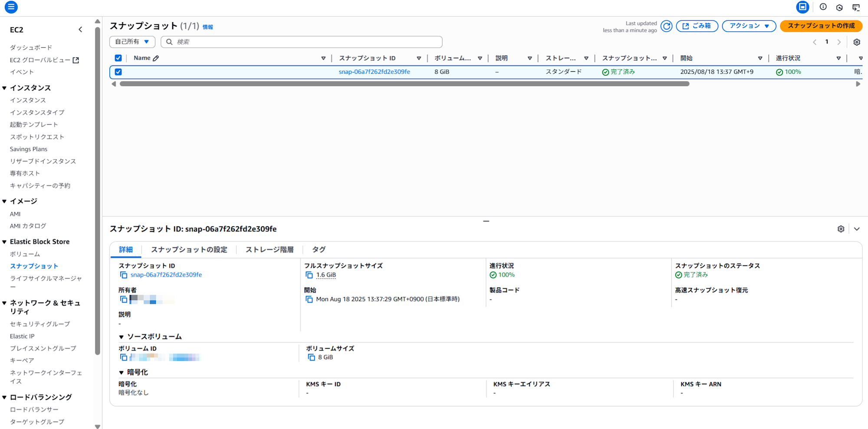This screenshot has width=868, height=429.
Task: Open AMI カタログ in the sidebar
Action: [x=28, y=226]
